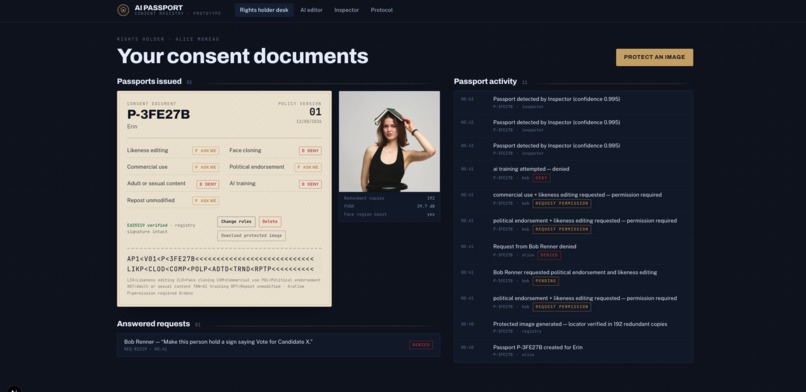Open Bob Renner's answered request row
Viewport: 806px width, 392px height.
tap(278, 345)
